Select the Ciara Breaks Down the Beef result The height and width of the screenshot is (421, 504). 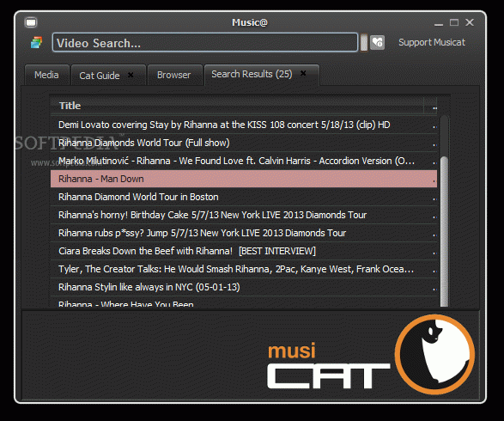(244, 251)
